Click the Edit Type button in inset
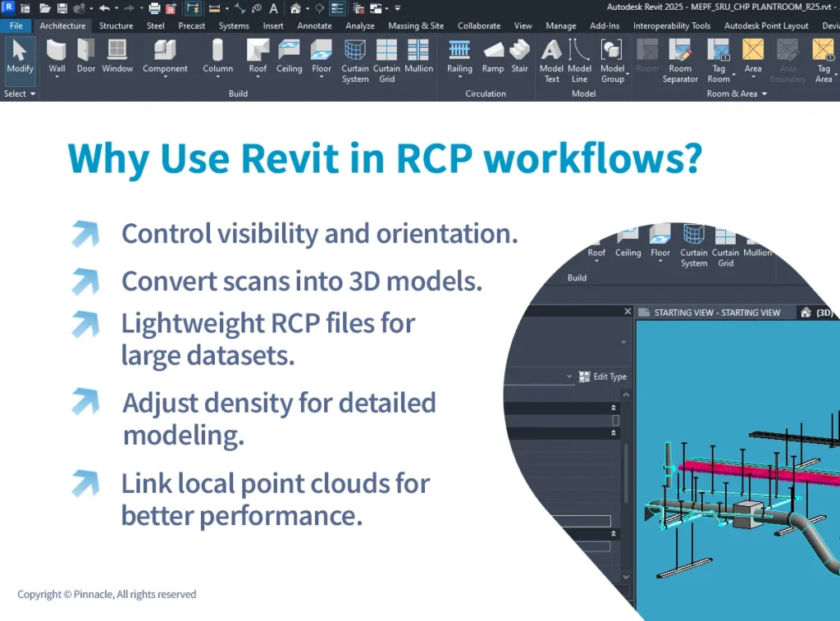840x621 pixels. [x=603, y=377]
